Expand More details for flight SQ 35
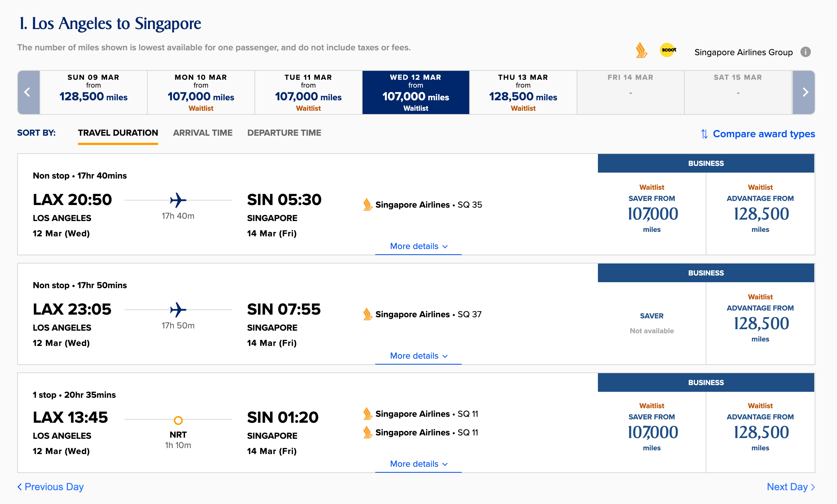The width and height of the screenshot is (837, 504). coord(418,246)
